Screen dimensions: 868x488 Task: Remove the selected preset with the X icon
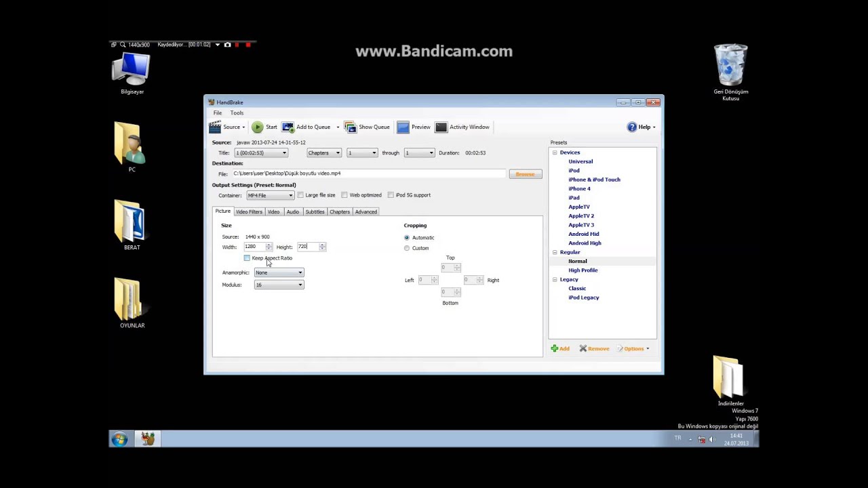click(594, 348)
